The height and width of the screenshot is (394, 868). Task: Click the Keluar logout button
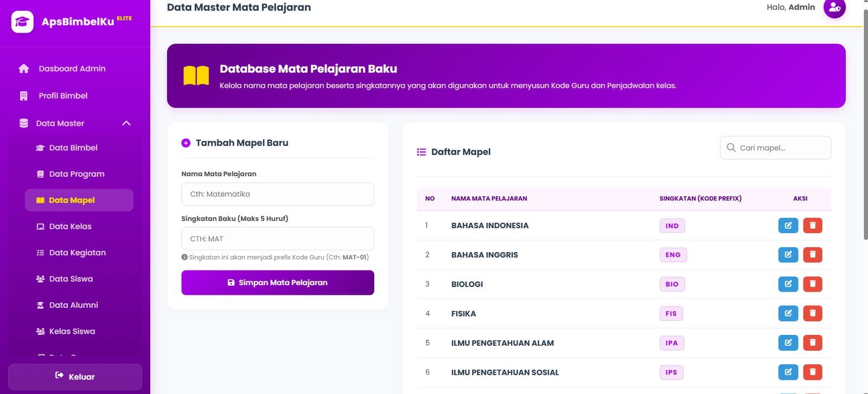tap(75, 377)
